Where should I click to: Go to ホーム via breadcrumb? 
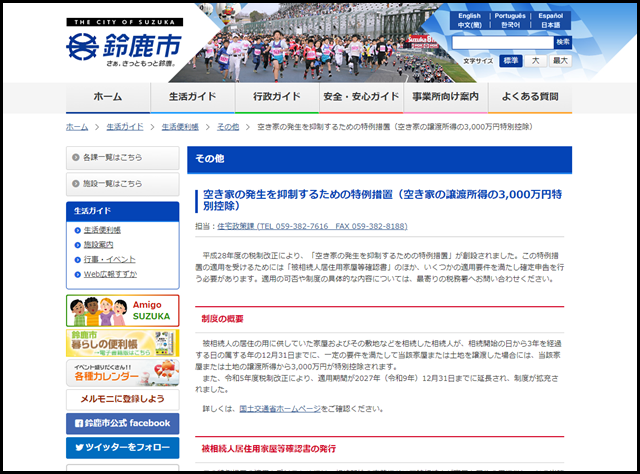pos(77,127)
